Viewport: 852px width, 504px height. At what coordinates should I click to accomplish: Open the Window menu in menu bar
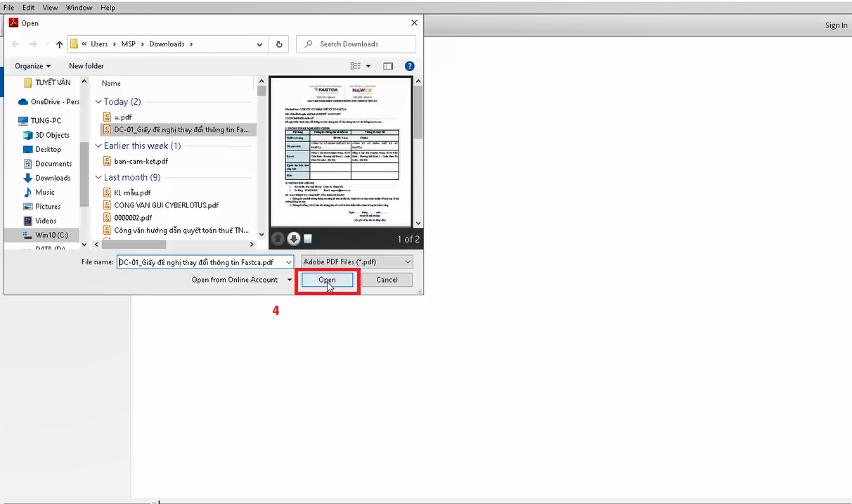coord(79,8)
